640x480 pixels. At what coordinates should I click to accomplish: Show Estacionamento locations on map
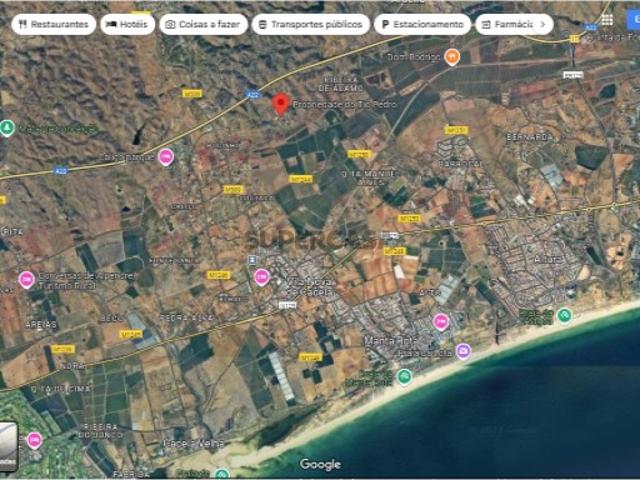pyautogui.click(x=422, y=24)
